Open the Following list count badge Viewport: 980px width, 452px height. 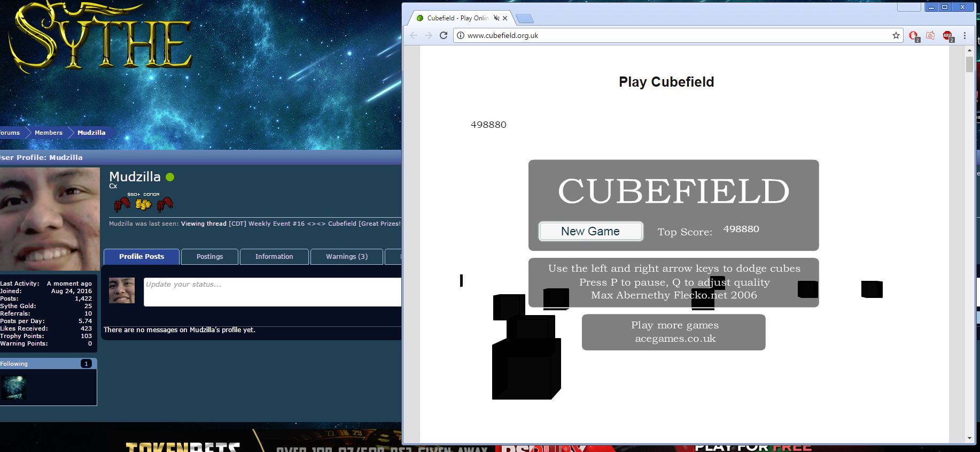point(86,364)
